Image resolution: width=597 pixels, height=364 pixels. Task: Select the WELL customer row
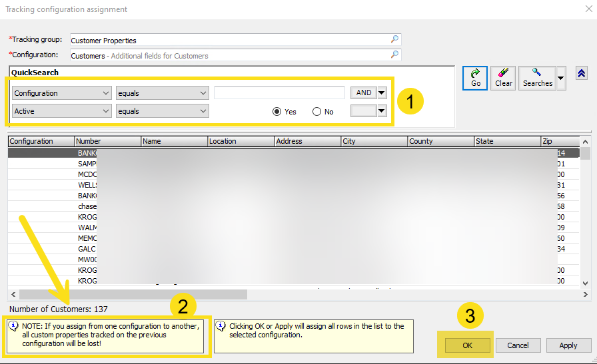[294, 185]
